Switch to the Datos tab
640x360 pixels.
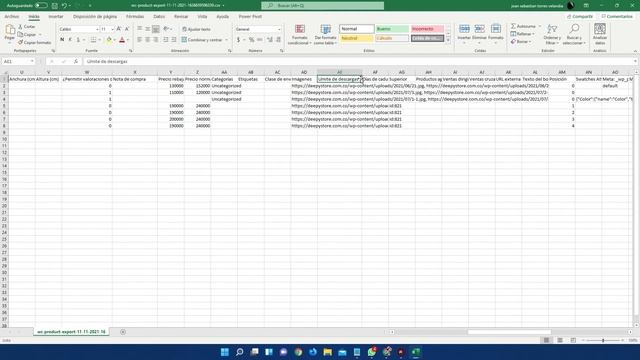click(159, 17)
